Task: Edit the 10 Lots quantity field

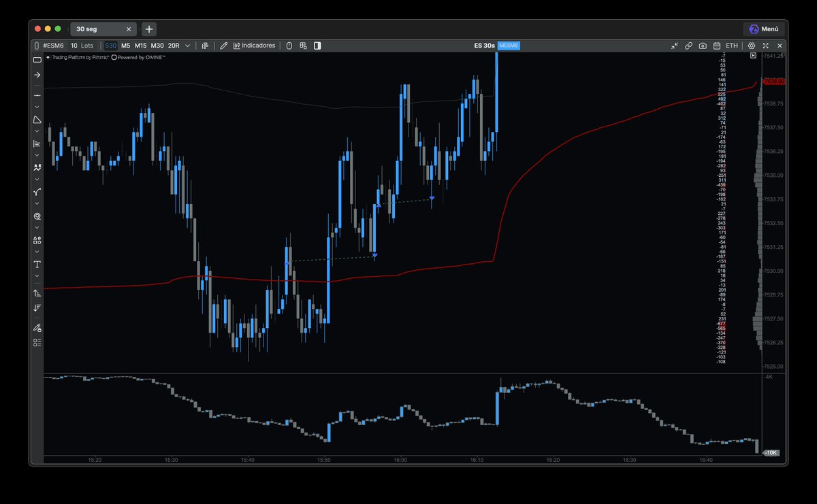Action: [x=82, y=46]
